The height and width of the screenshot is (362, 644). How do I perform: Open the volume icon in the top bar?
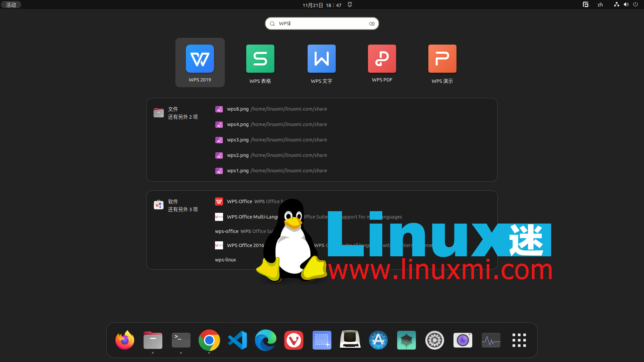click(x=626, y=5)
